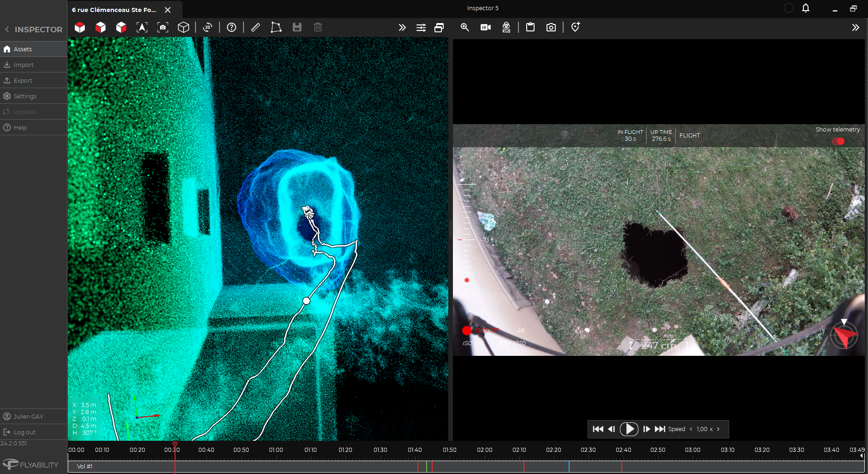The width and height of the screenshot is (868, 474).
Task: Click the wireframe cube view icon
Action: [x=183, y=27]
